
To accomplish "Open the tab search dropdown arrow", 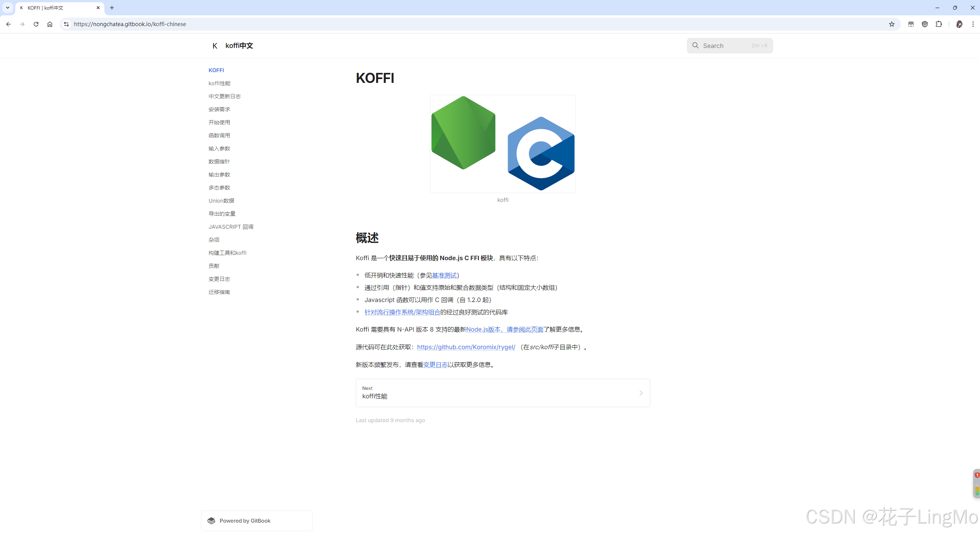I will point(7,8).
